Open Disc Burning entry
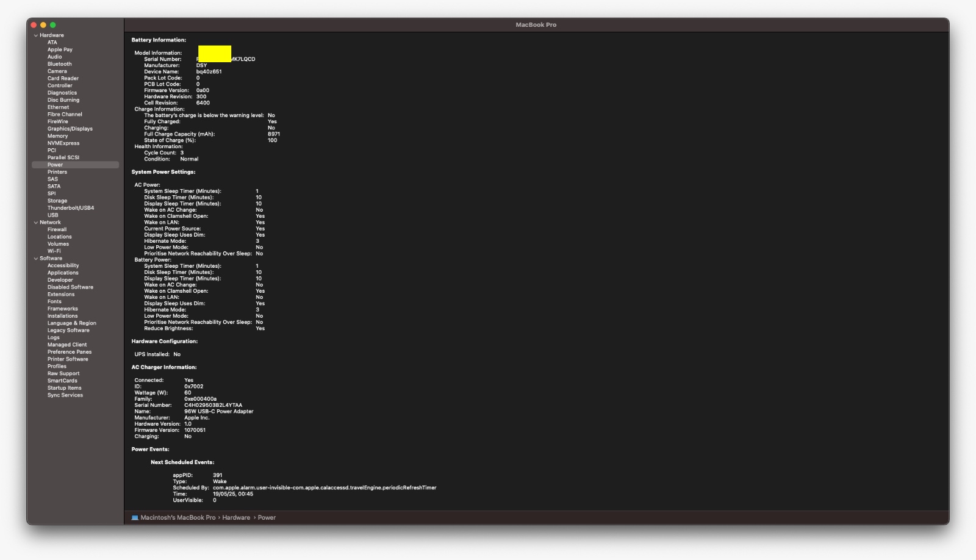The image size is (976, 560). 63,100
